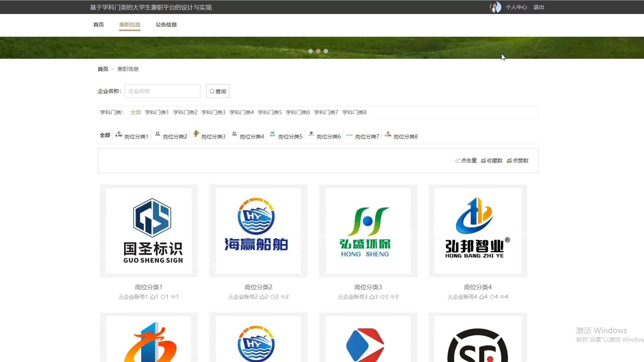644x362 pixels.
Task: Click the user avatar icon in header
Action: click(495, 7)
